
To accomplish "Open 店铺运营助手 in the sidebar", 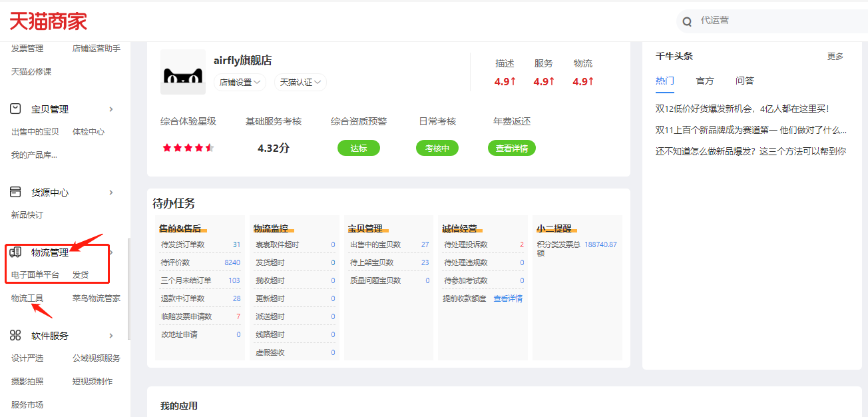I will [97, 49].
